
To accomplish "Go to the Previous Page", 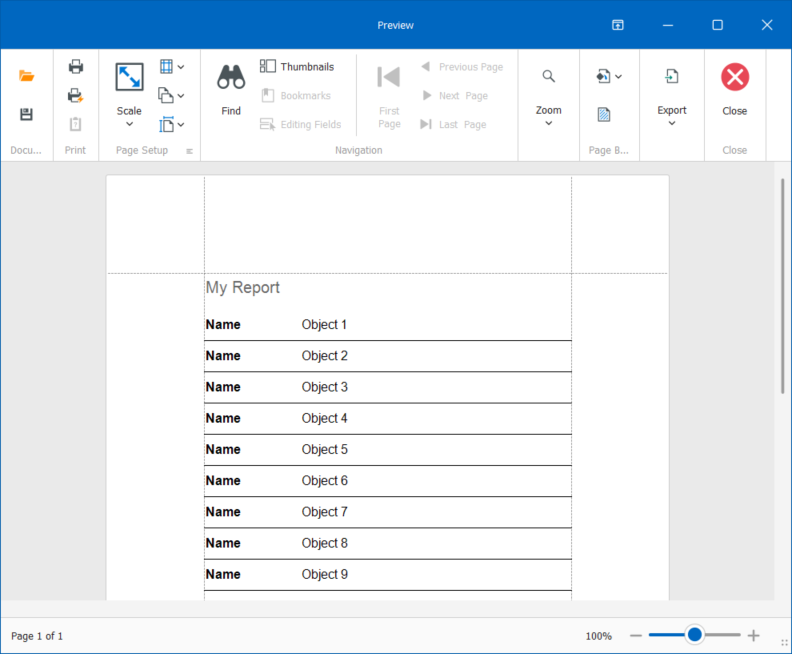I will pyautogui.click(x=462, y=67).
